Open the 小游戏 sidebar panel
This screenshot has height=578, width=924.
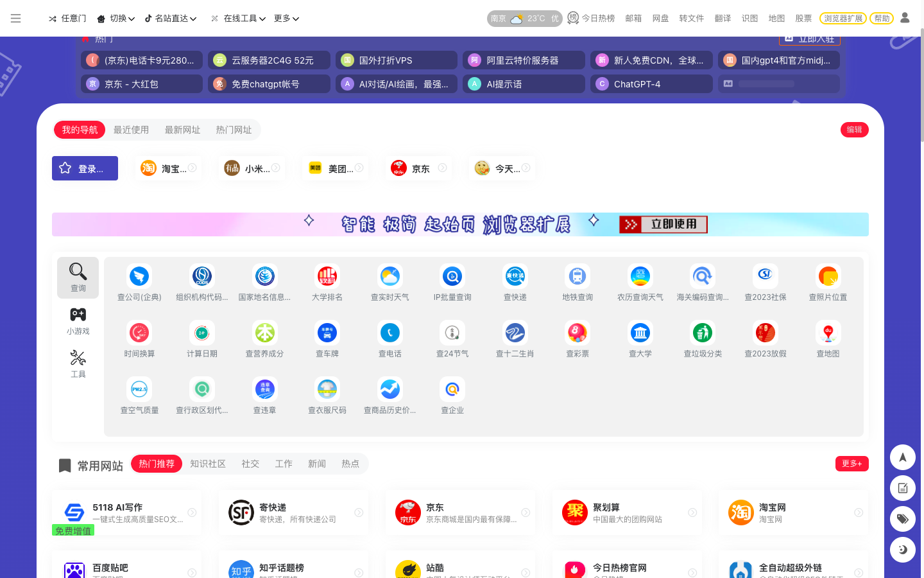tap(78, 320)
